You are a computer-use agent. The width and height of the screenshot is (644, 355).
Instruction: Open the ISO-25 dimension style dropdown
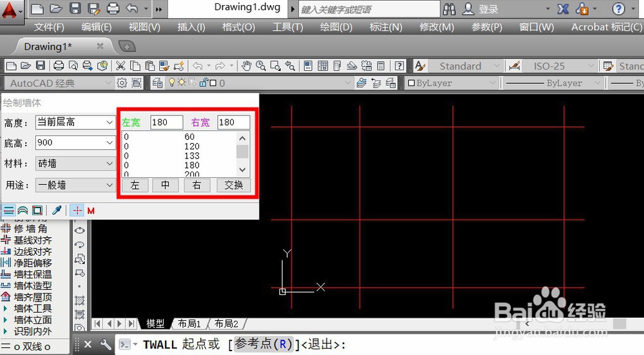click(x=591, y=66)
